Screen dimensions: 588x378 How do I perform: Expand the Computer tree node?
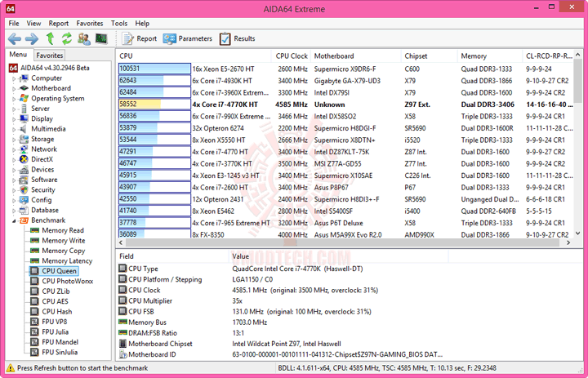[14, 78]
